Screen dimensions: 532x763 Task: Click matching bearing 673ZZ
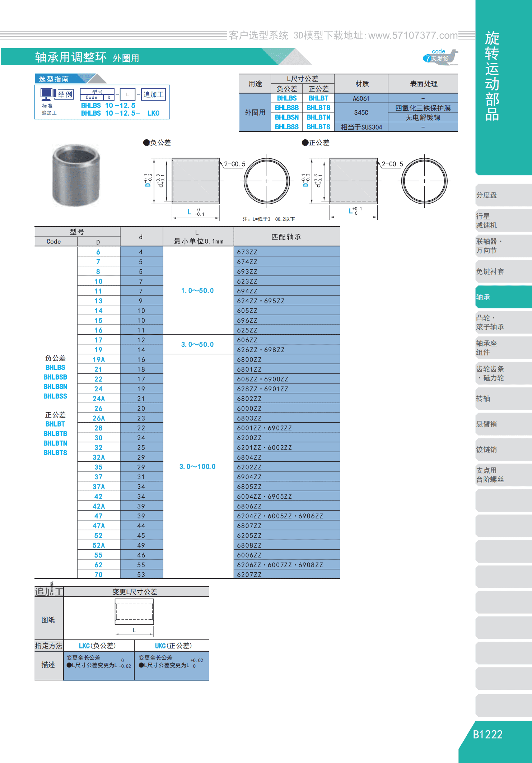click(x=286, y=252)
